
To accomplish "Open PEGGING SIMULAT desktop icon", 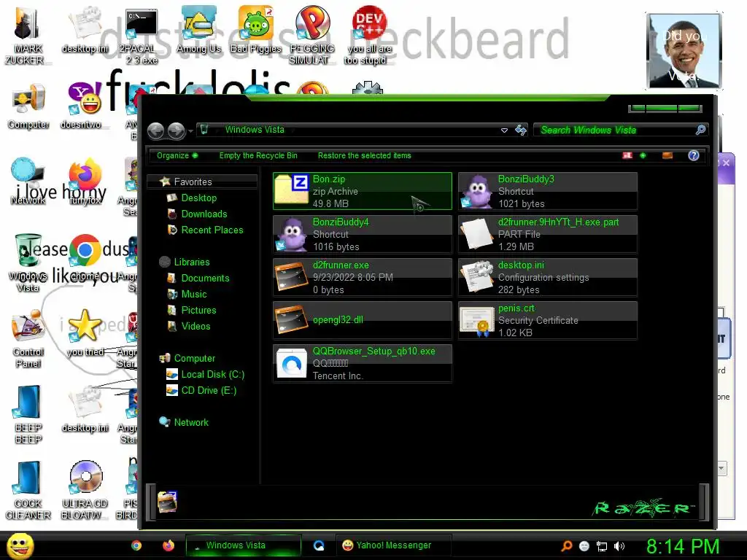I will tap(312, 36).
